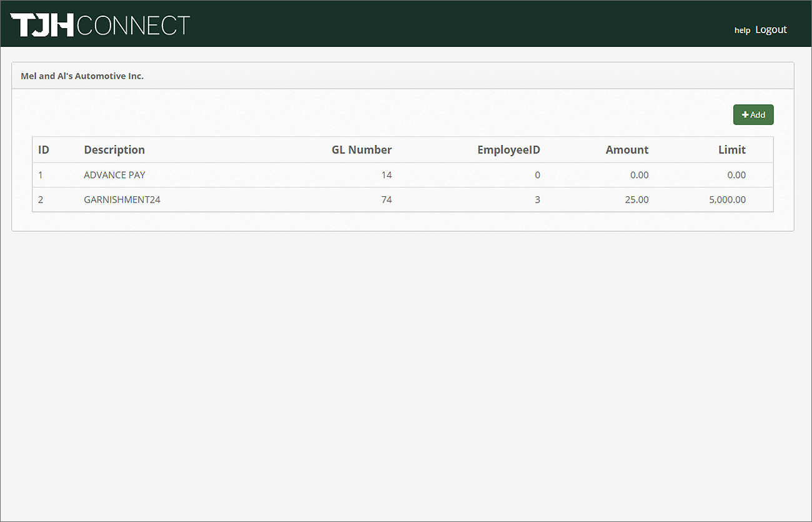Click Amount 25.00 cell
The image size is (812, 522).
coord(636,200)
